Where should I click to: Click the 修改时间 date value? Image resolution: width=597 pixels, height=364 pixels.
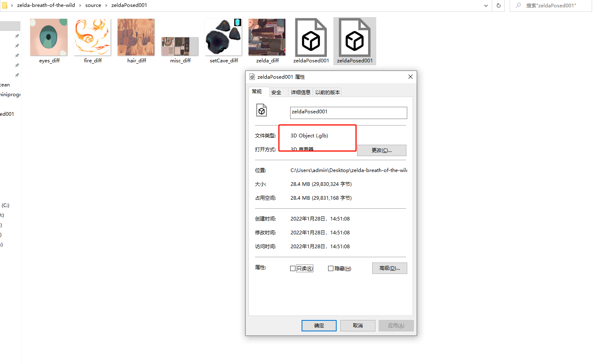(x=320, y=233)
